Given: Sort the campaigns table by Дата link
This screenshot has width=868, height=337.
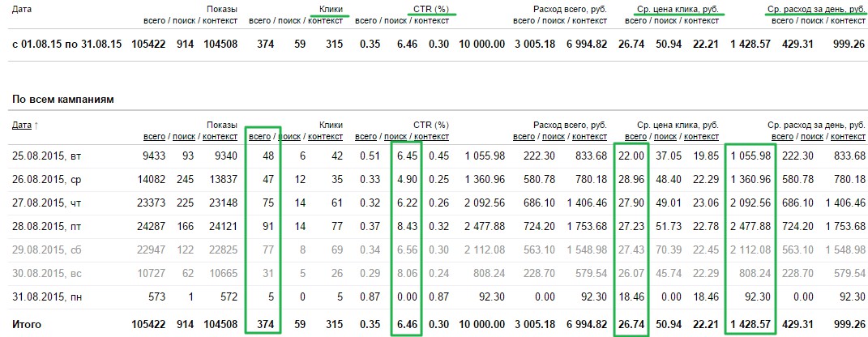Looking at the screenshot, I should click(x=22, y=126).
